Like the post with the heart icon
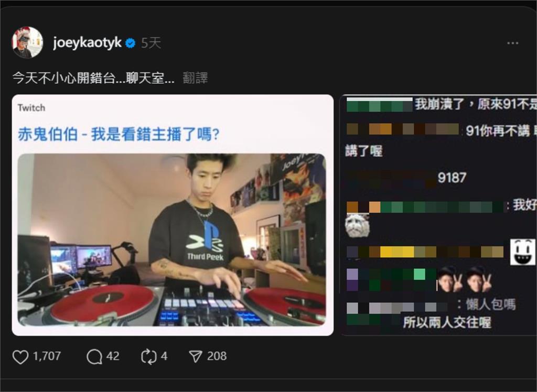 [20, 357]
